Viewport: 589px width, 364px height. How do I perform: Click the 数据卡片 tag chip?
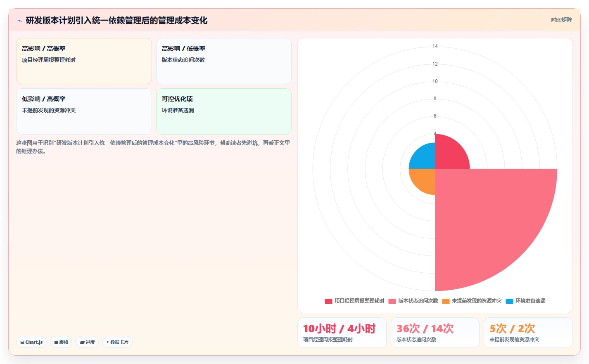click(117, 342)
